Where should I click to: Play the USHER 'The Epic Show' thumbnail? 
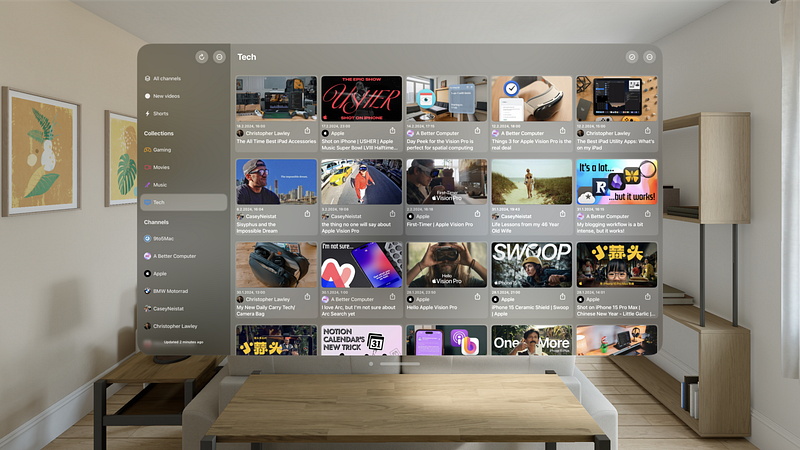[362, 98]
